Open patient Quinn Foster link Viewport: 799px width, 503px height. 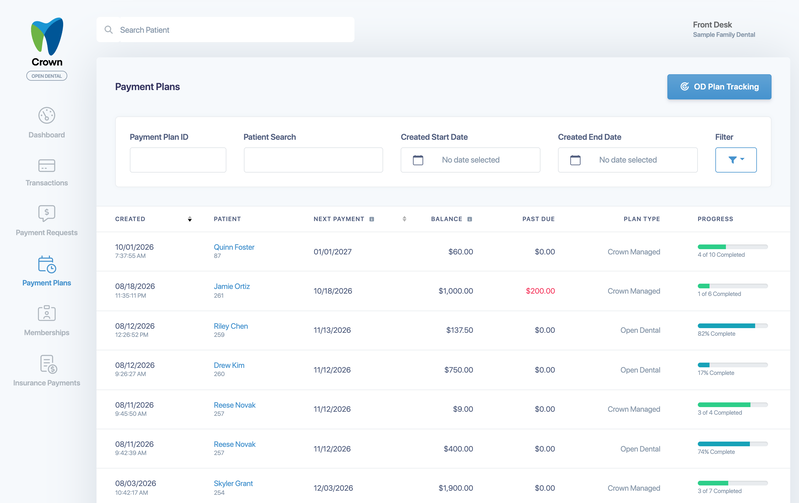[x=234, y=247]
